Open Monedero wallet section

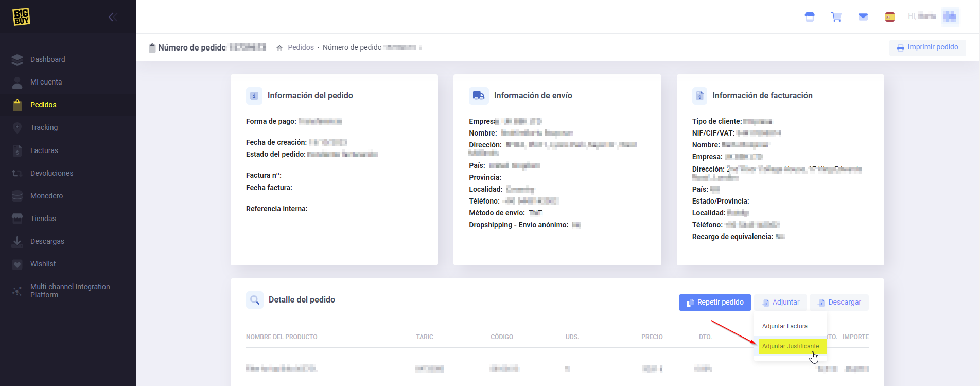pyautogui.click(x=46, y=196)
